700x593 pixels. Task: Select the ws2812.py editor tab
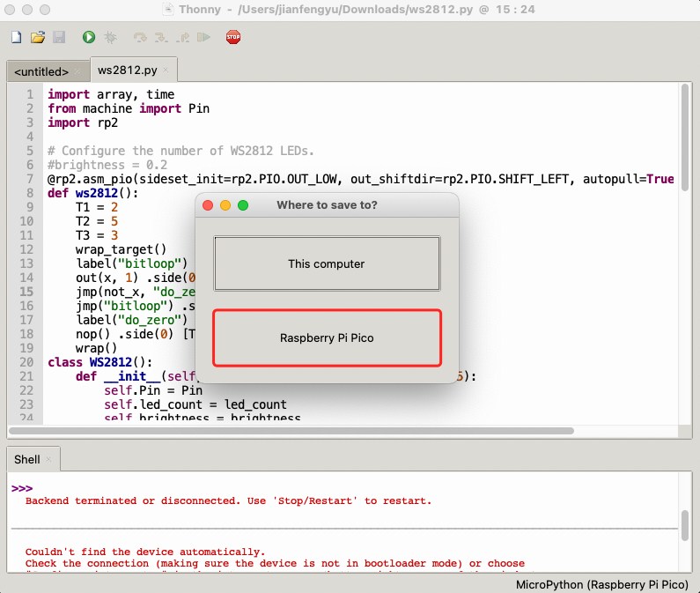pyautogui.click(x=127, y=70)
